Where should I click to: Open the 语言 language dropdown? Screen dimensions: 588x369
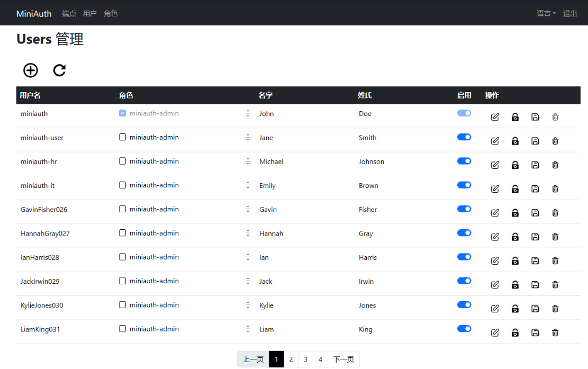[546, 14]
